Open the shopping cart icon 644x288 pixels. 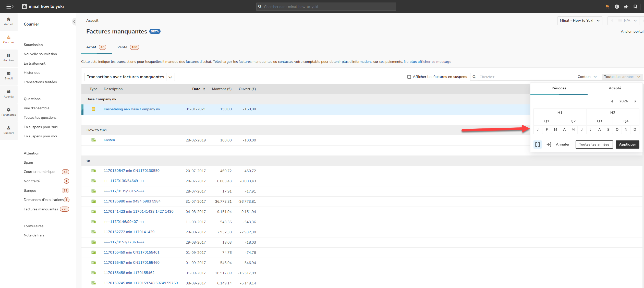click(x=607, y=7)
